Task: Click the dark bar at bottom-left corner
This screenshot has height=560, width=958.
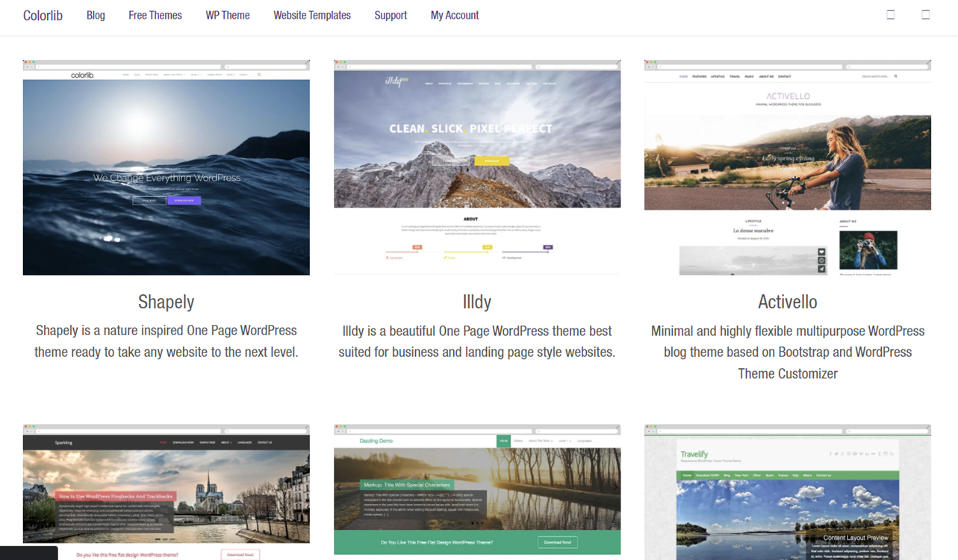Action: 28,553
